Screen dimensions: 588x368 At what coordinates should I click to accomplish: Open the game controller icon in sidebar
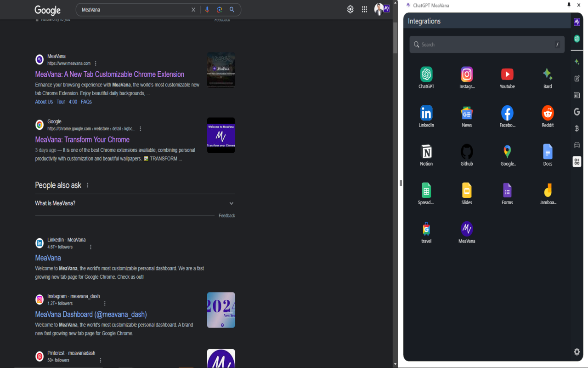pyautogui.click(x=577, y=145)
